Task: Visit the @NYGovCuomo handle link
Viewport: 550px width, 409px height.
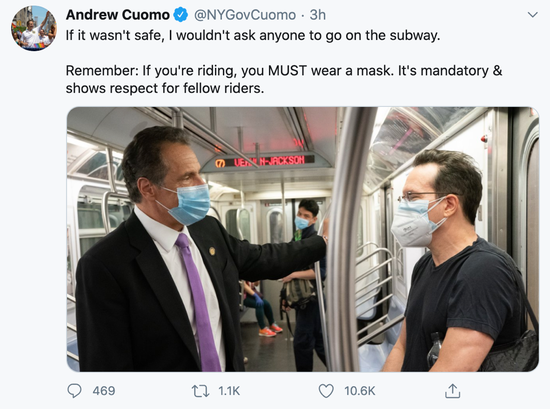Action: pyautogui.click(x=245, y=15)
